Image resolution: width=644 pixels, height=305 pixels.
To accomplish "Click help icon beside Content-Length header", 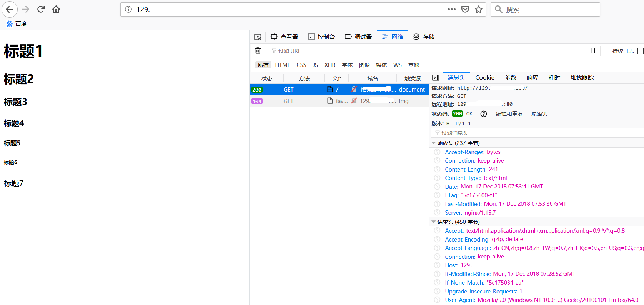I will 437,170.
